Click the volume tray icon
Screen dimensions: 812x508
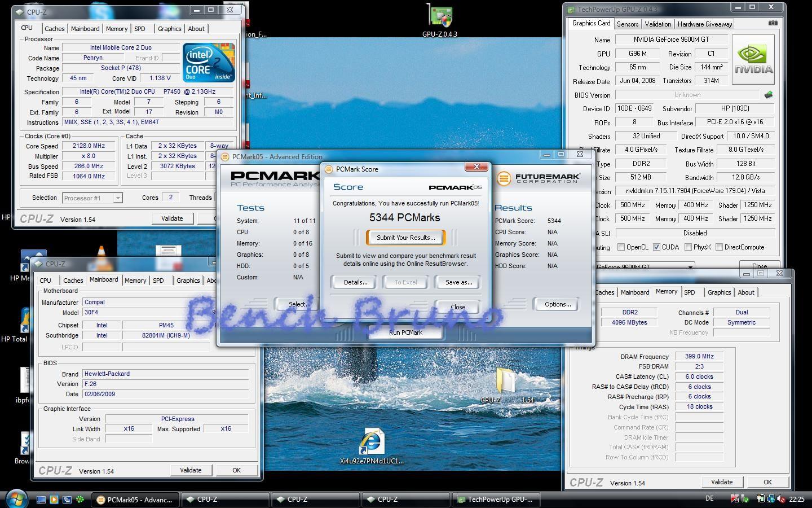pos(781,499)
